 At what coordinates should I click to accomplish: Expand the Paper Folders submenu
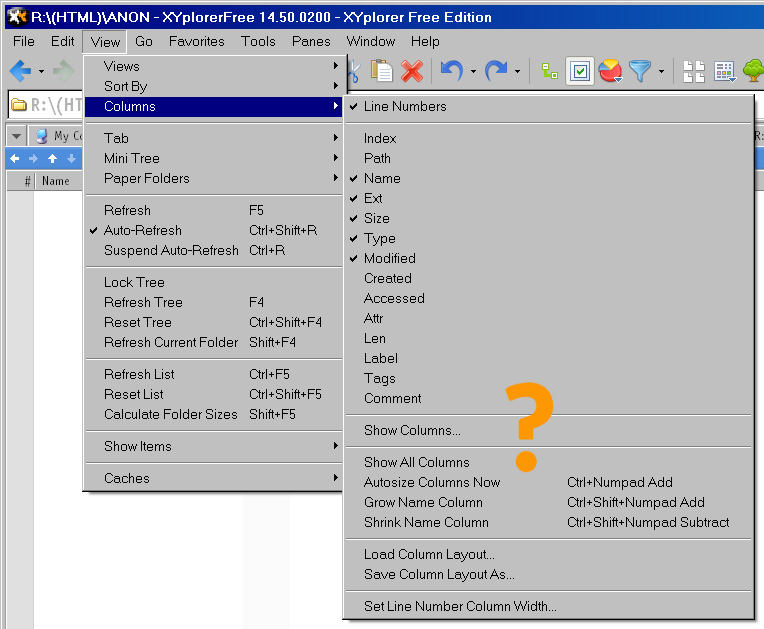coord(214,178)
